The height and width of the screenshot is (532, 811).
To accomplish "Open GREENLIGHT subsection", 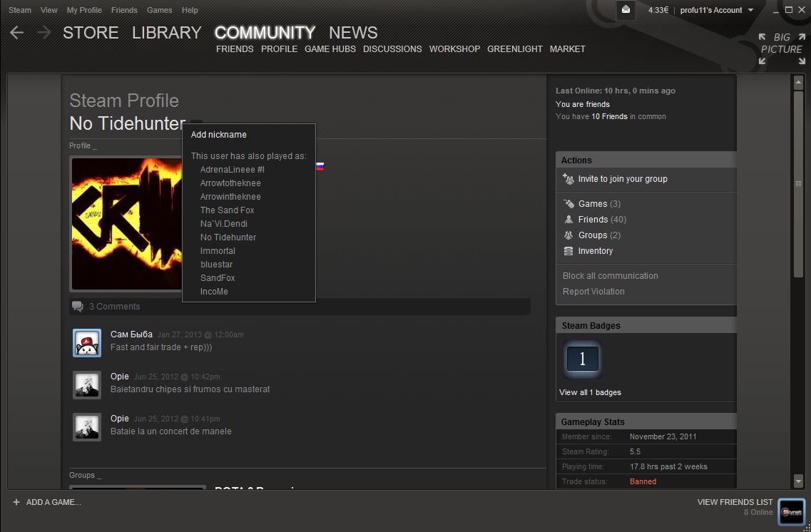I will pos(515,49).
